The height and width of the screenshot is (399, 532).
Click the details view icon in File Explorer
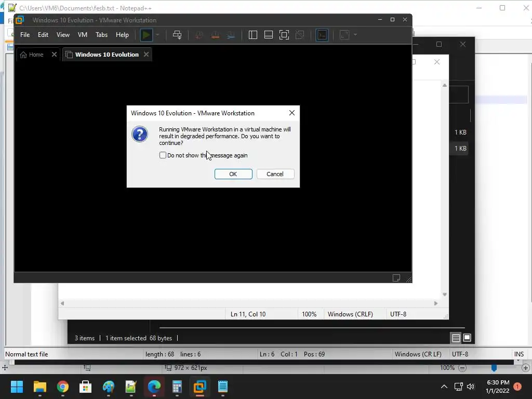[456, 338]
